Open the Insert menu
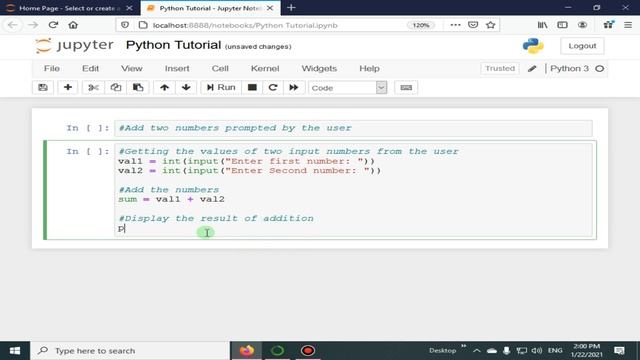Viewport: 640px width, 360px height. [x=177, y=69]
